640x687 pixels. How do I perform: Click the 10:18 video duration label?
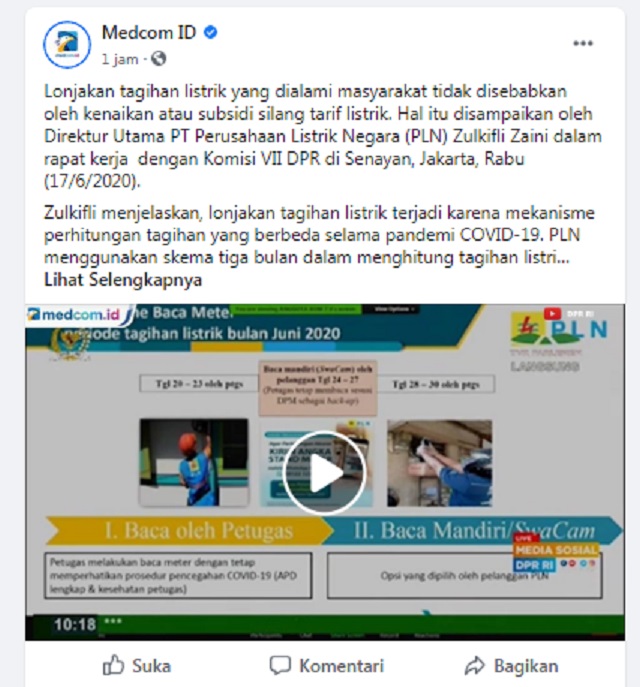[x=75, y=624]
